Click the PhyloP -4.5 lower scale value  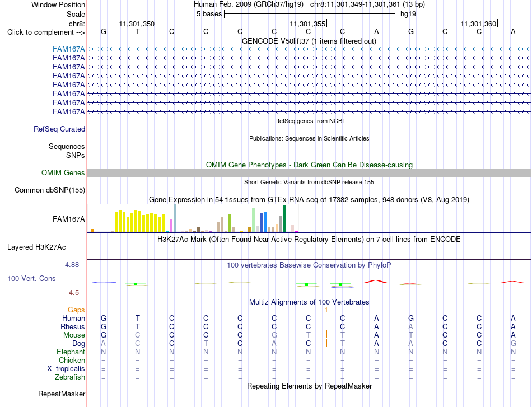[x=73, y=293]
